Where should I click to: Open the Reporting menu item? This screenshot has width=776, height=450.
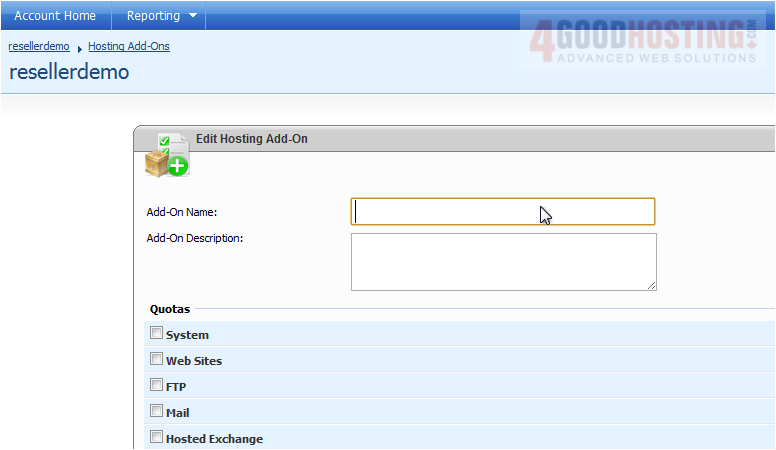click(x=153, y=16)
